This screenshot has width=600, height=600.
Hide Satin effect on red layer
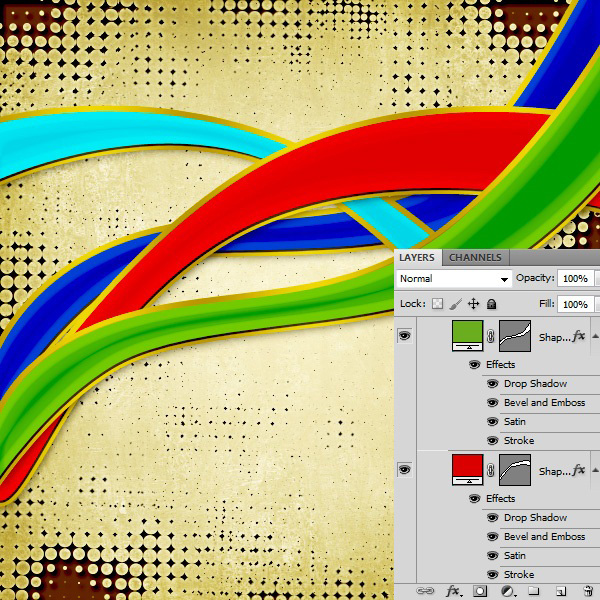492,556
